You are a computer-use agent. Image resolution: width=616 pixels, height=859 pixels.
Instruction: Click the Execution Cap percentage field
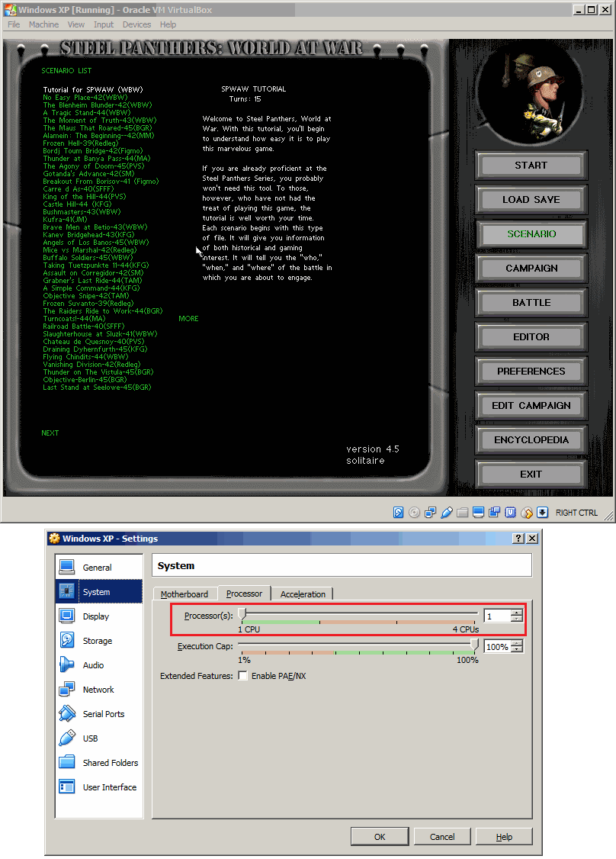(x=498, y=646)
